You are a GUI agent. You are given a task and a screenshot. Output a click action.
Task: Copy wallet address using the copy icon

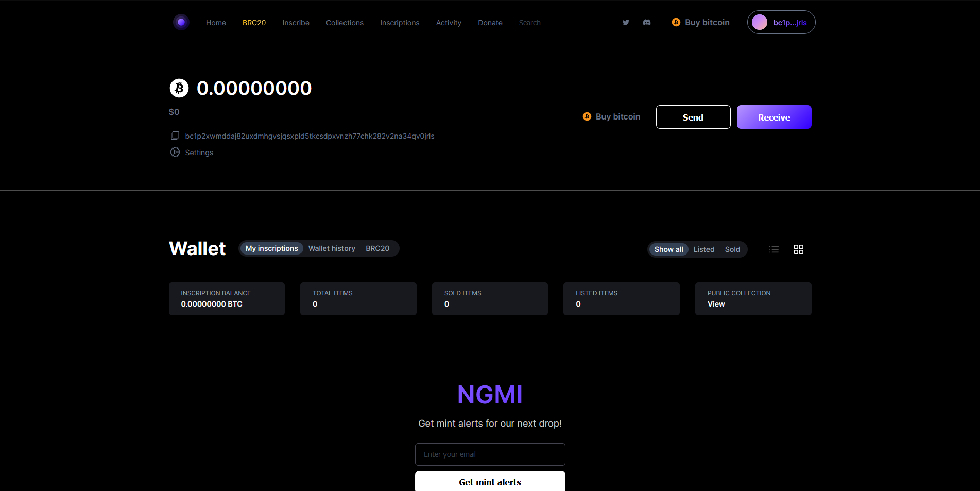175,136
